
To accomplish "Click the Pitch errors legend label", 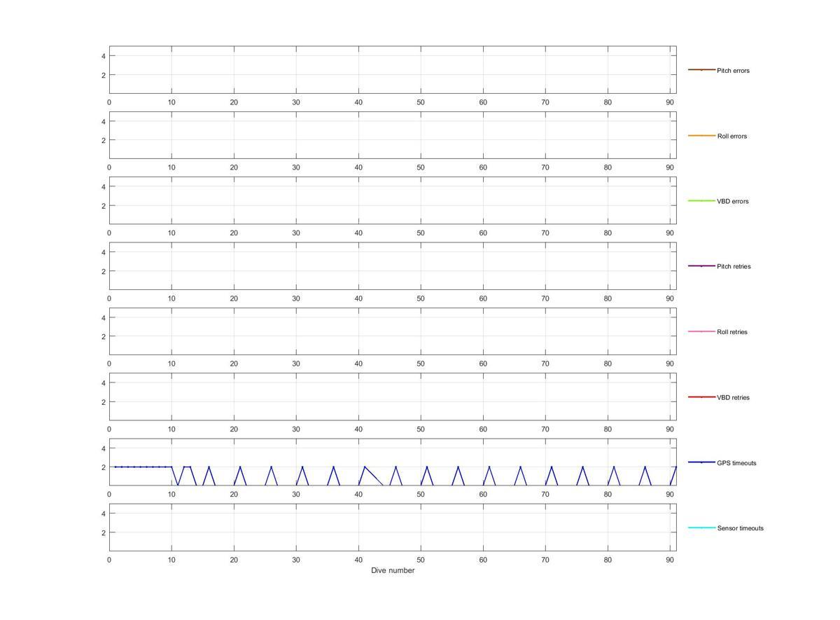I will (733, 71).
